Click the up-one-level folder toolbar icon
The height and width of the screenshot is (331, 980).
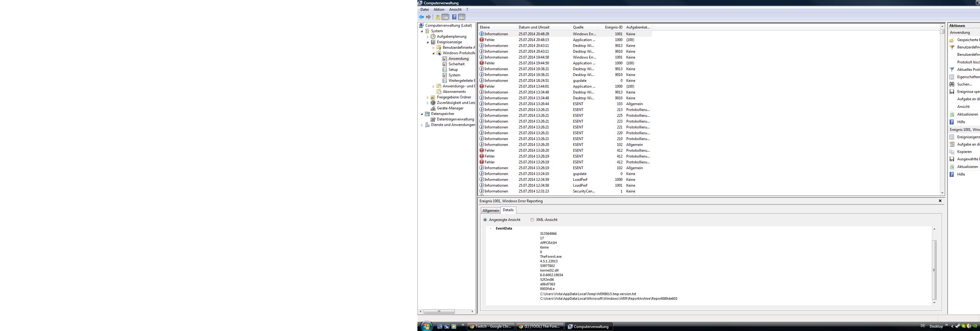coord(438,17)
